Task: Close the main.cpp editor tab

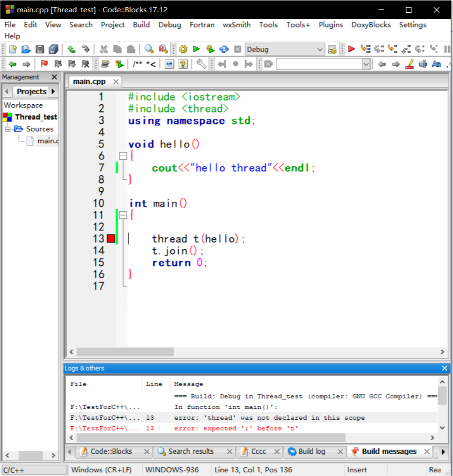Action: 116,82
